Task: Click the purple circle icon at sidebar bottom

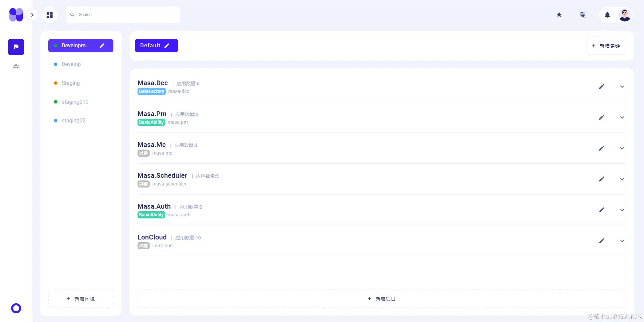Action: (16, 308)
